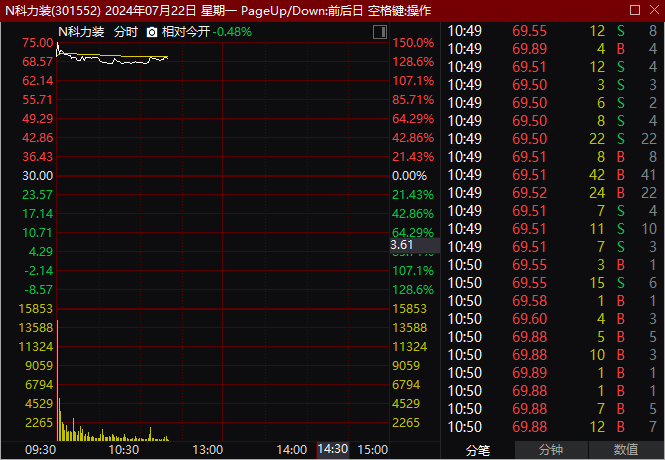Click the trade volume 42 entry
665x460 pixels.
[x=597, y=175]
